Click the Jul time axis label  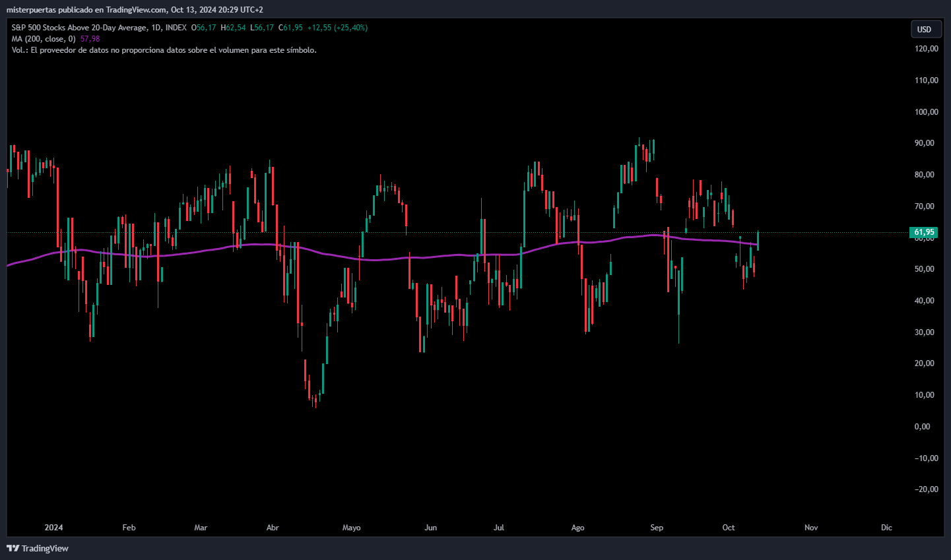(499, 528)
